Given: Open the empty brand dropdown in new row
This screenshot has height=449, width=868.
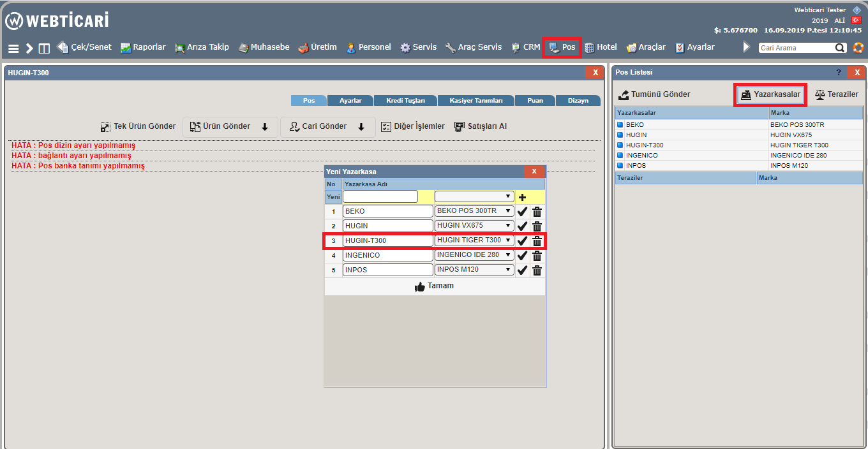Looking at the screenshot, I should coord(474,196).
